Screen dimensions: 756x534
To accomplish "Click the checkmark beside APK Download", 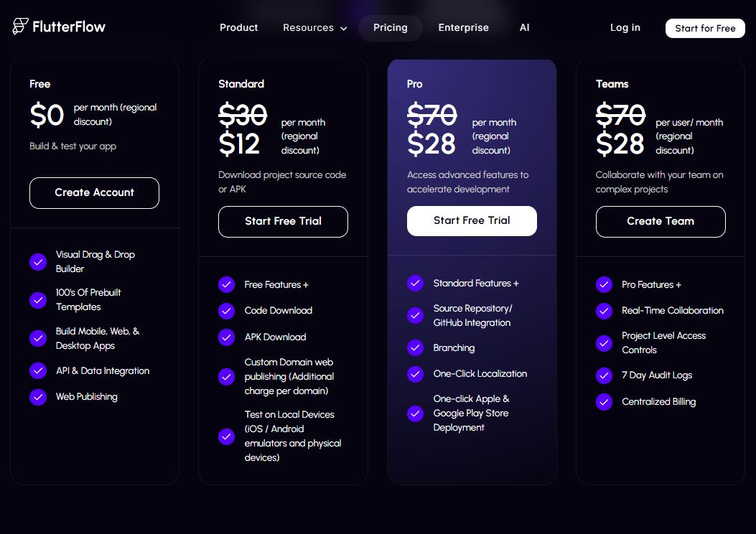I will 227,337.
